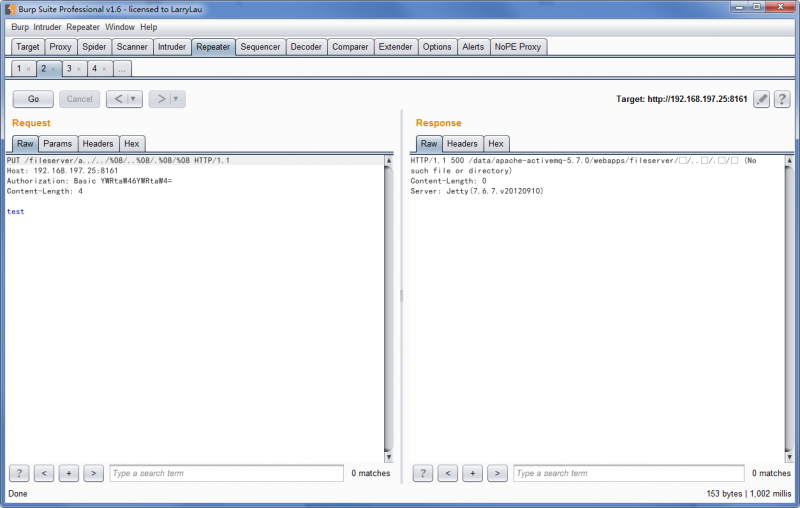Send request with Go button
Image resolution: width=800 pixels, height=508 pixels.
[33, 99]
